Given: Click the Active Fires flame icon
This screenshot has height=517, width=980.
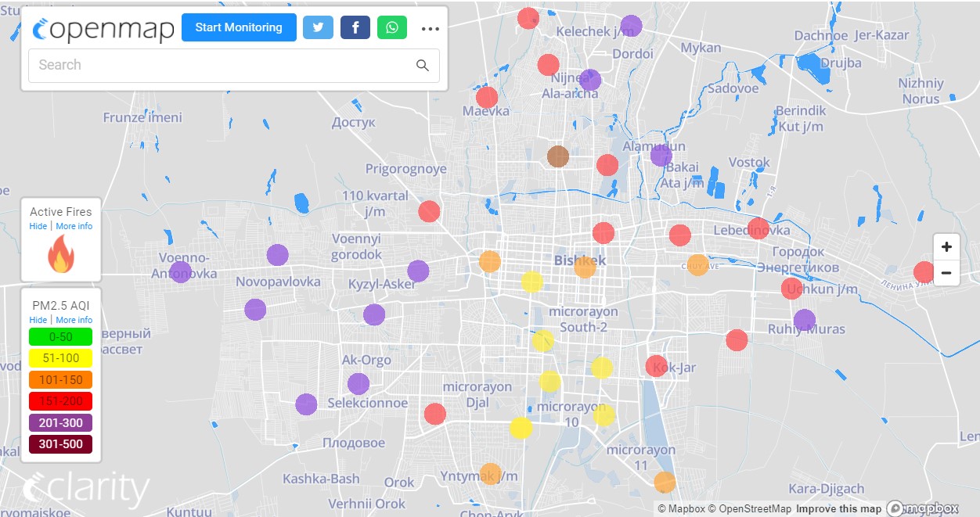Looking at the screenshot, I should (61, 255).
